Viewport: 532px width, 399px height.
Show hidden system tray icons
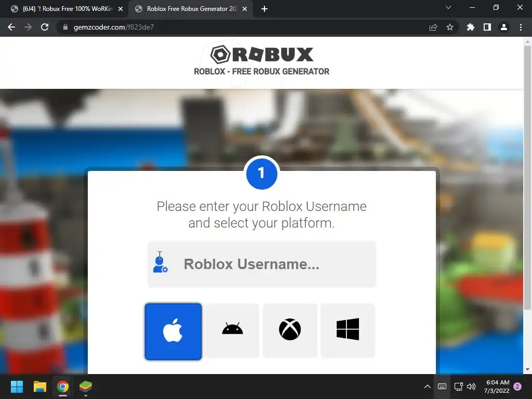pos(428,387)
